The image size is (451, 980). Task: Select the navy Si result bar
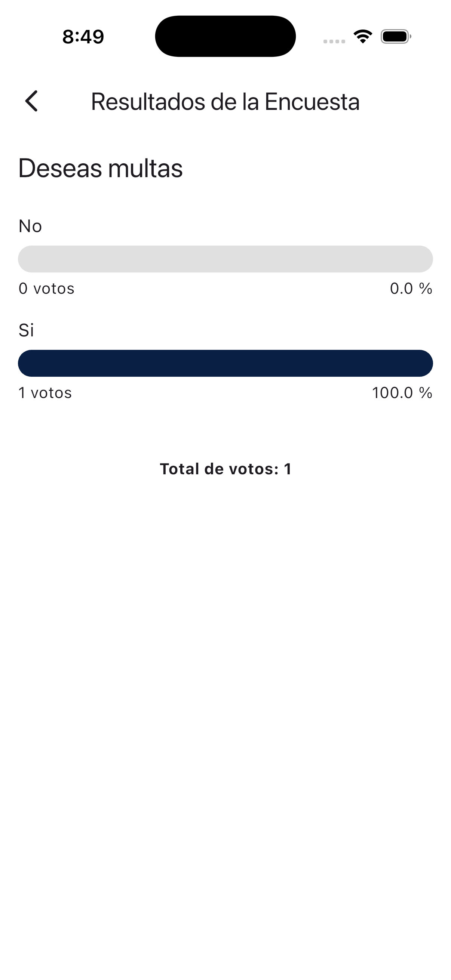[x=225, y=363]
